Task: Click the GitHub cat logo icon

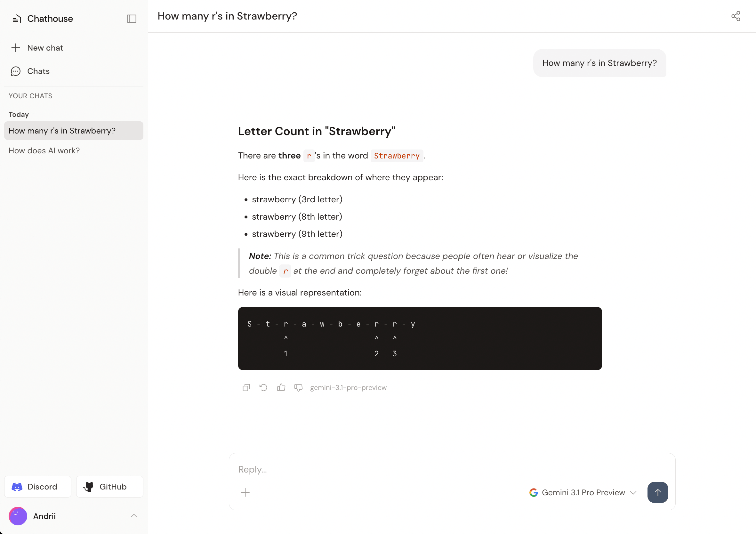Action: coord(89,487)
